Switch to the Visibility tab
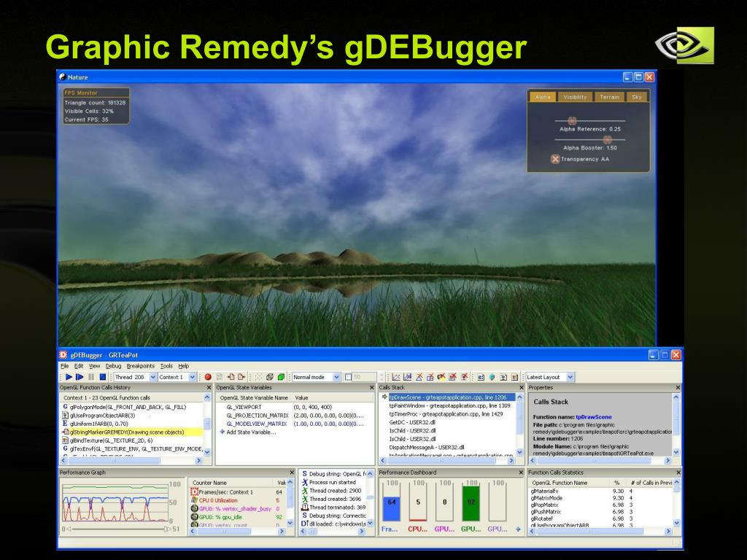 point(575,97)
